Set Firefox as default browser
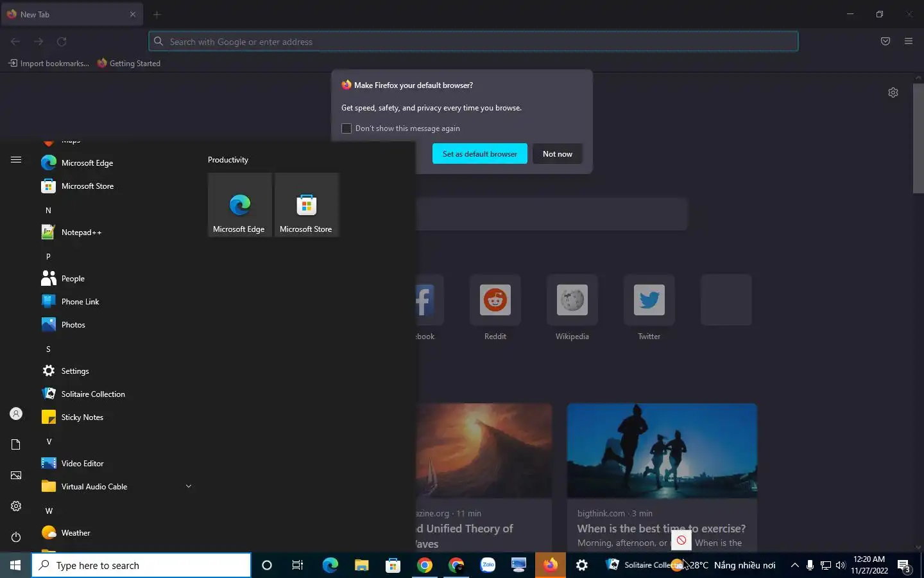 480,153
